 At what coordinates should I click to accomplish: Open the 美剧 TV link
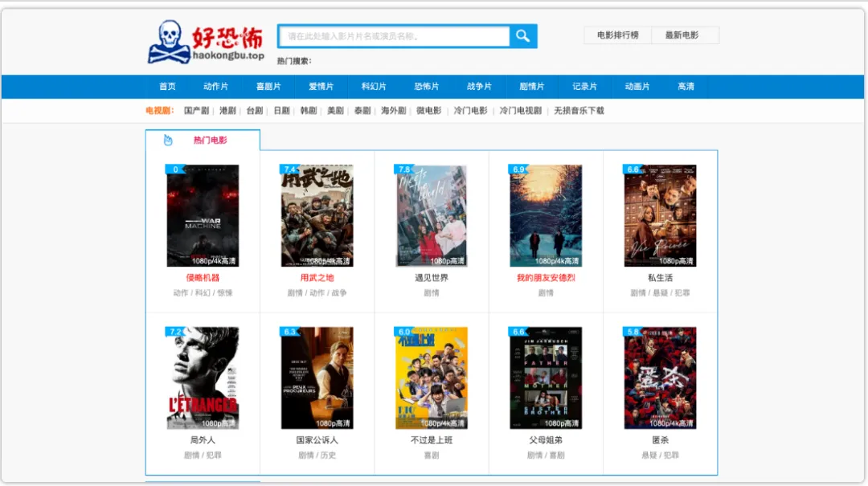[335, 111]
